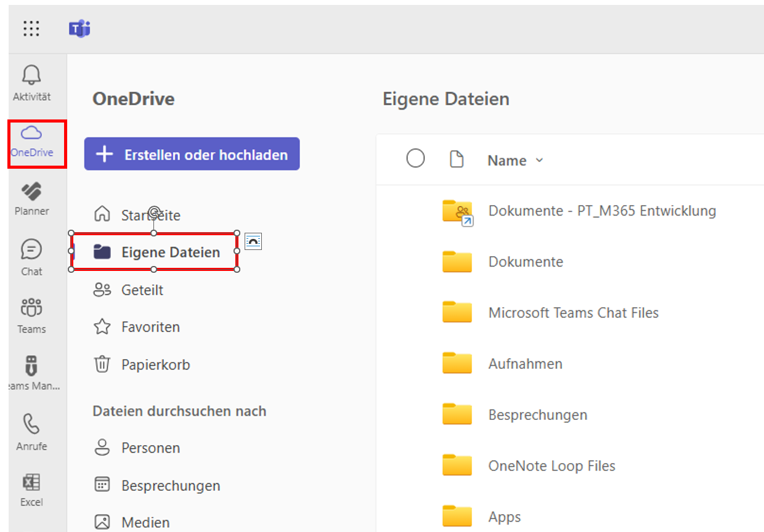Open Anrufe phone icon in sidebar

[x=32, y=432]
